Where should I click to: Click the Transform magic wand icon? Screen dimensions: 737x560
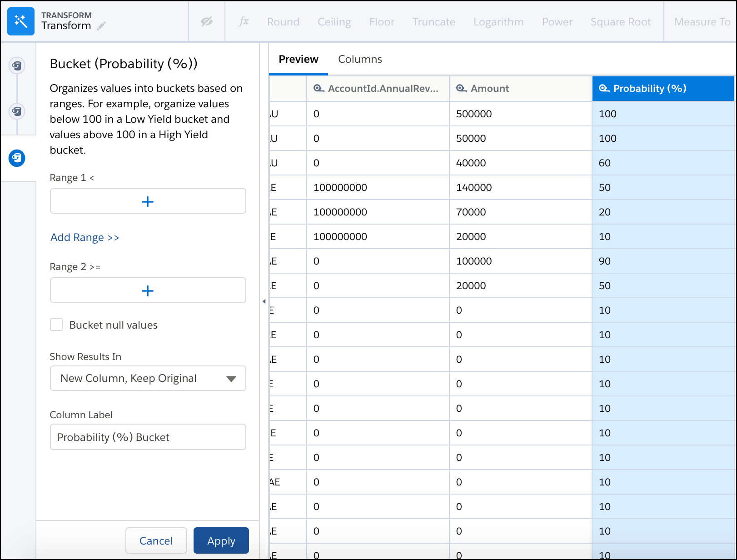(x=20, y=21)
